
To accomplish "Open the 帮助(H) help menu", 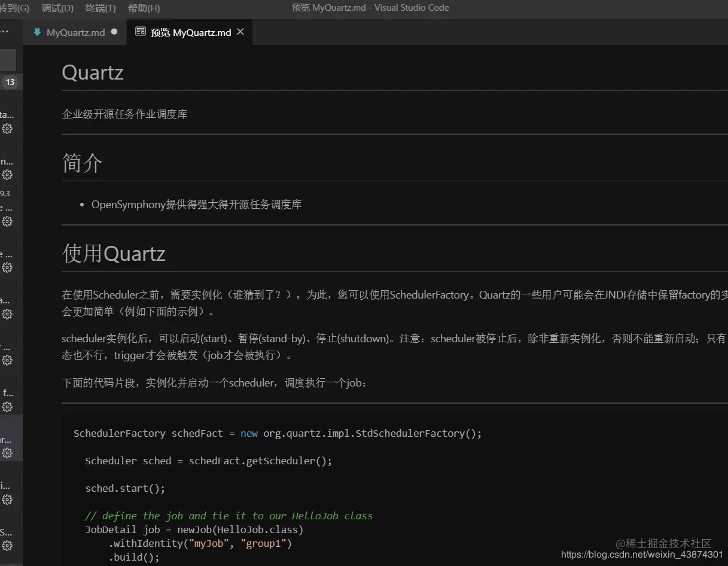I will pos(144,8).
